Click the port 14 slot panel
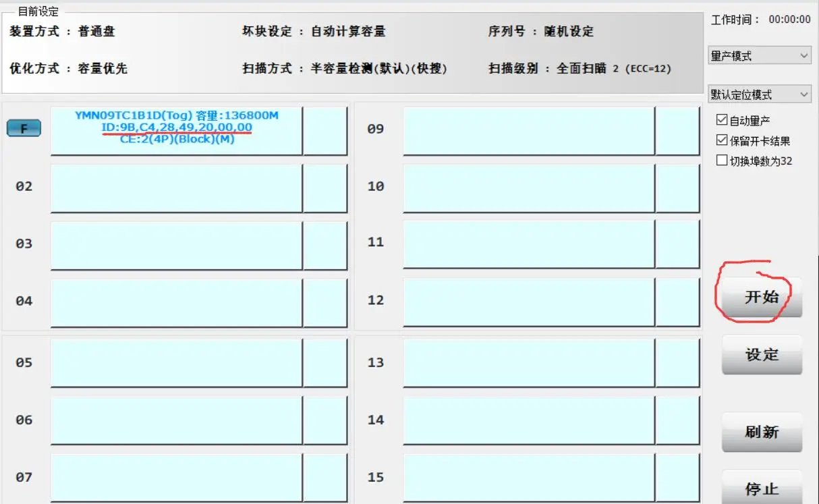 528,420
